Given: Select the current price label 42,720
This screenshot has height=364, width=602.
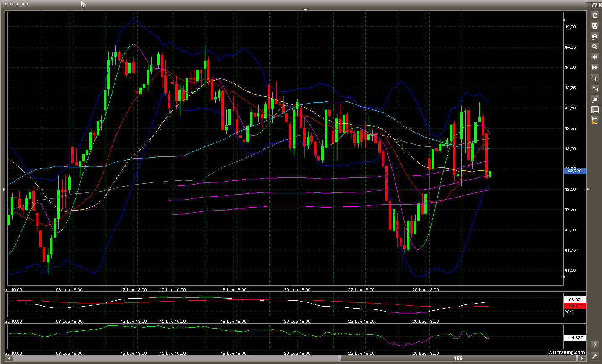Looking at the screenshot, I should point(575,171).
